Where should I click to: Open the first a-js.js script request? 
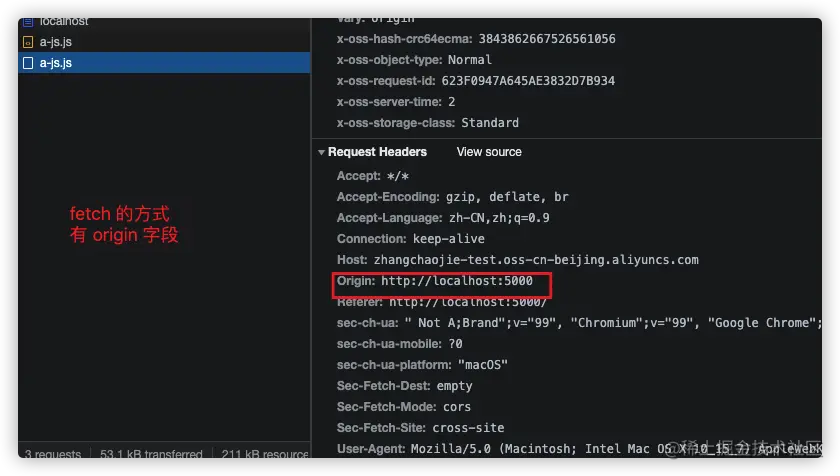164,42
